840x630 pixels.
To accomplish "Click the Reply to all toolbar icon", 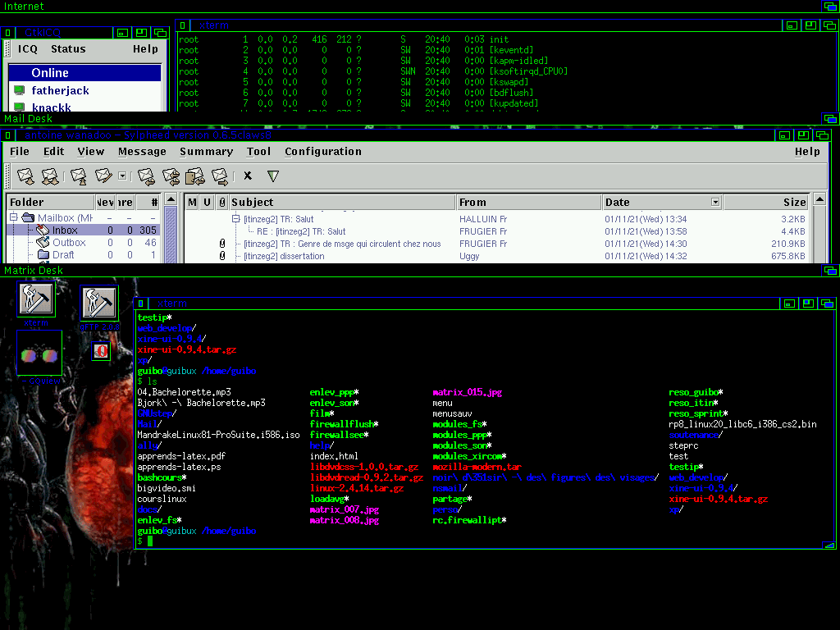I will click(171, 176).
